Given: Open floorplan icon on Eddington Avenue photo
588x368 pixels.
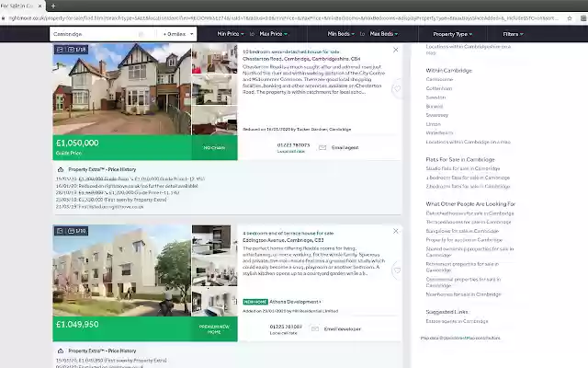Looking at the screenshot, I should pyautogui.click(x=60, y=231).
